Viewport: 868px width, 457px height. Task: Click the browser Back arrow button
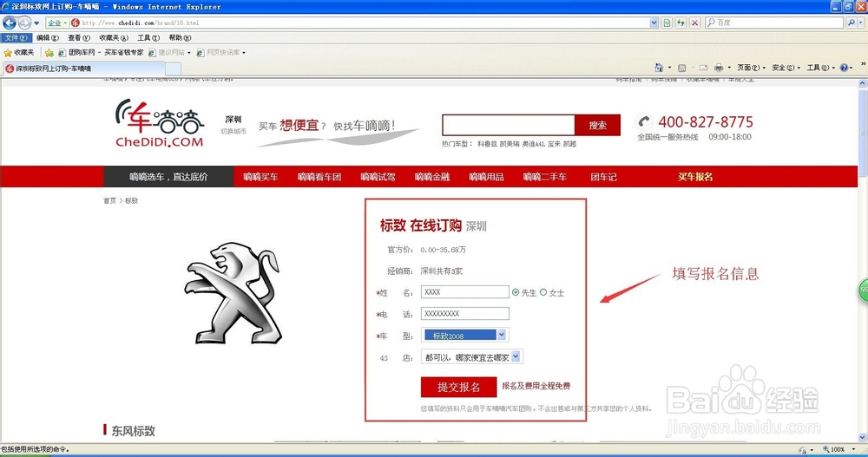coord(10,23)
